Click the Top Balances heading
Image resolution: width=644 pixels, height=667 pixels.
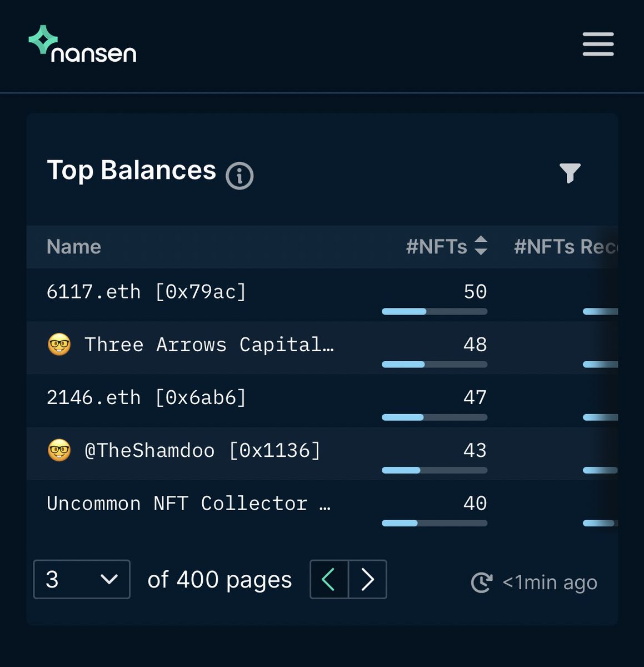click(132, 170)
